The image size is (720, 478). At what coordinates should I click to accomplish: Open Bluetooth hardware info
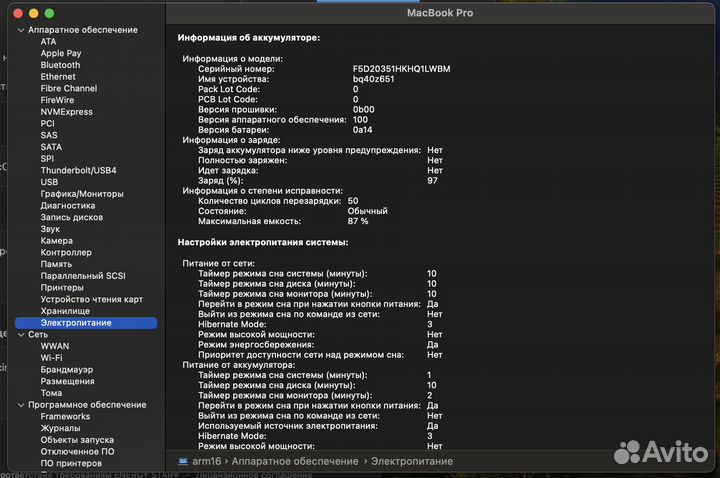click(x=60, y=65)
